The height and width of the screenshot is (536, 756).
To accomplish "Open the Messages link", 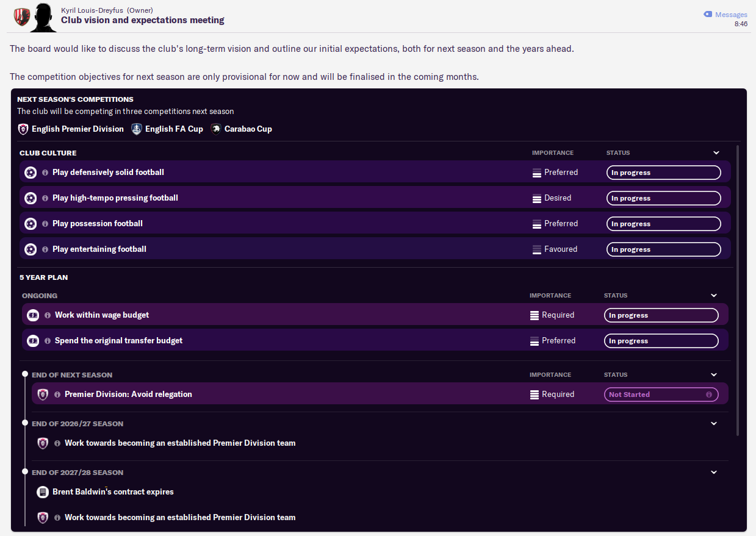I will (731, 15).
